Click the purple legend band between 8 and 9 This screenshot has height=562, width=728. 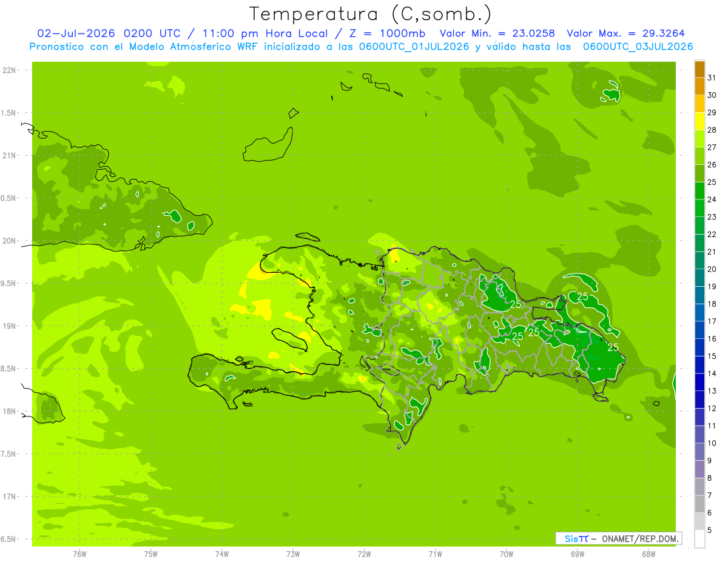pos(699,469)
